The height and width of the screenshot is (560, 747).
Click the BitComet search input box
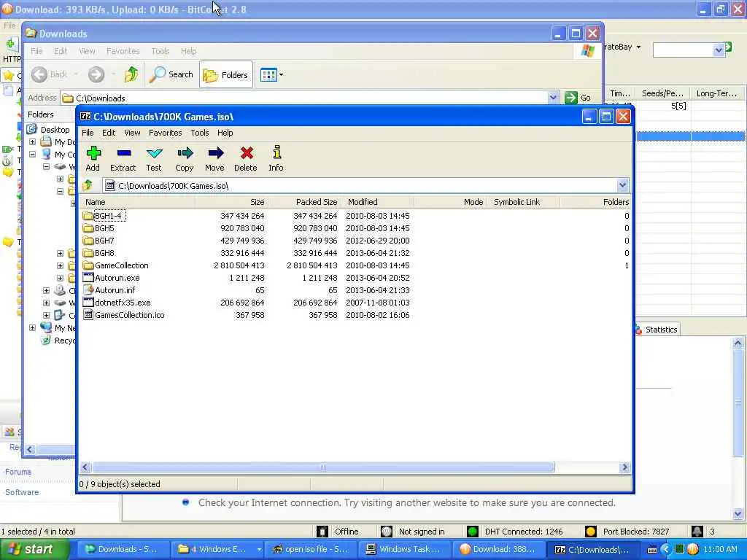click(x=683, y=50)
